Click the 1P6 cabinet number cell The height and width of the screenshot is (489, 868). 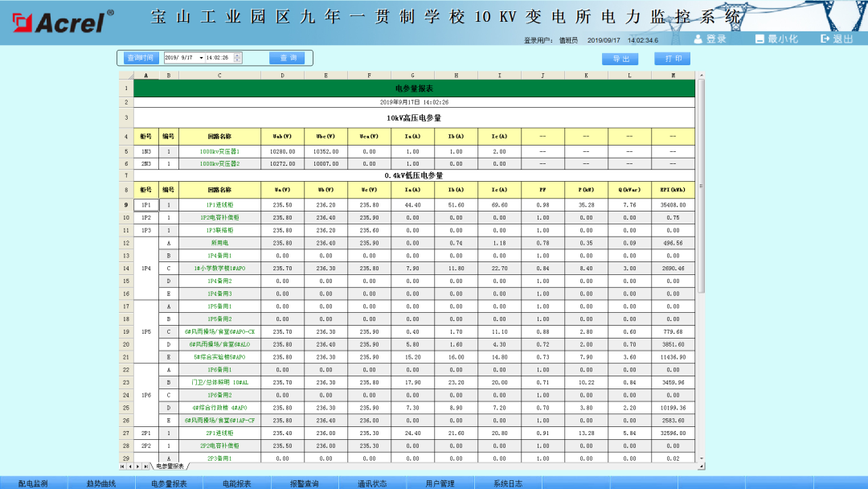pos(146,396)
